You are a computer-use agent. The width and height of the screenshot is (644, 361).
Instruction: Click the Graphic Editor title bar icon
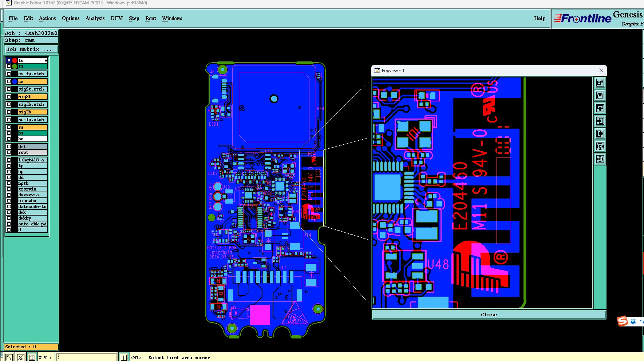tap(9, 3)
